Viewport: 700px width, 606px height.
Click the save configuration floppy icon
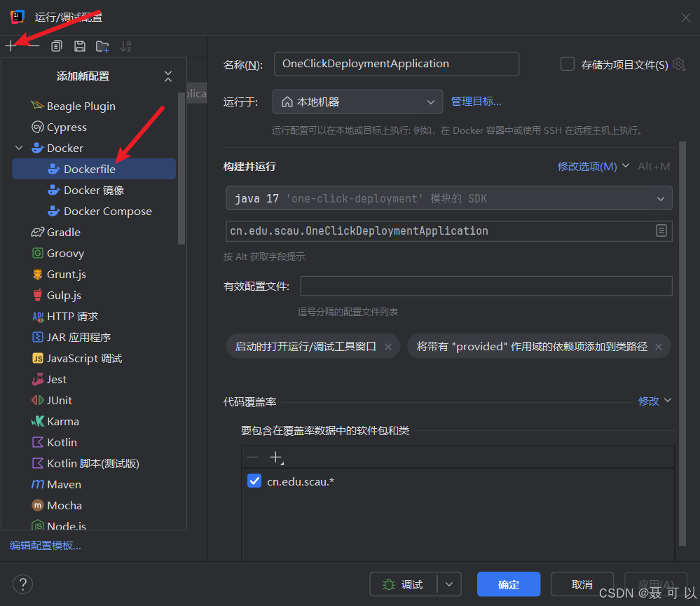click(80, 46)
